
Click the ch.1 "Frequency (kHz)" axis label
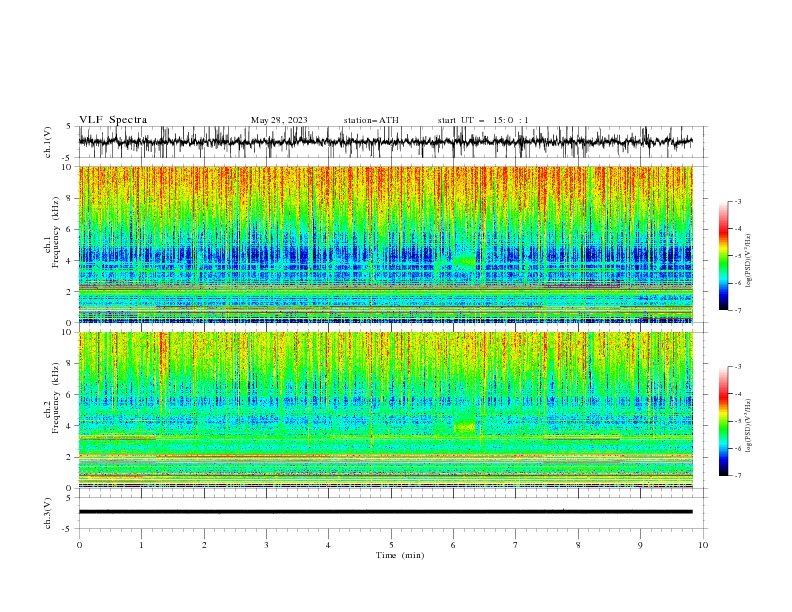point(56,233)
